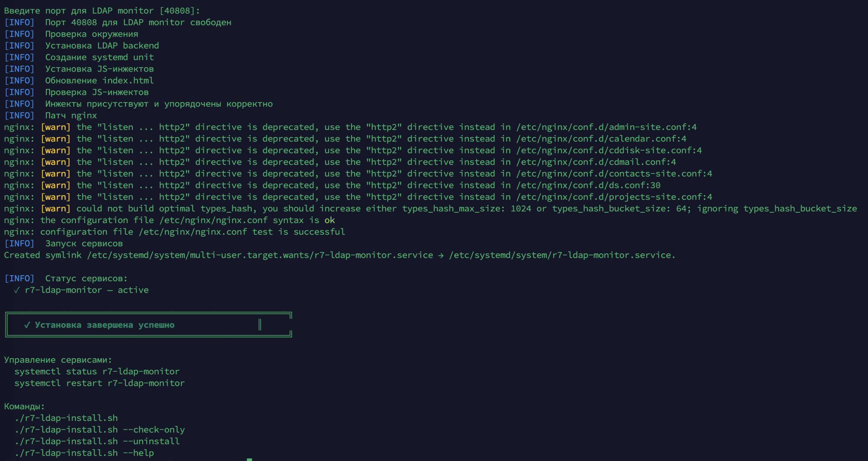Select the [INFO] tag on Патч nginx line
Screen dimensions: 868x461
click(19, 115)
